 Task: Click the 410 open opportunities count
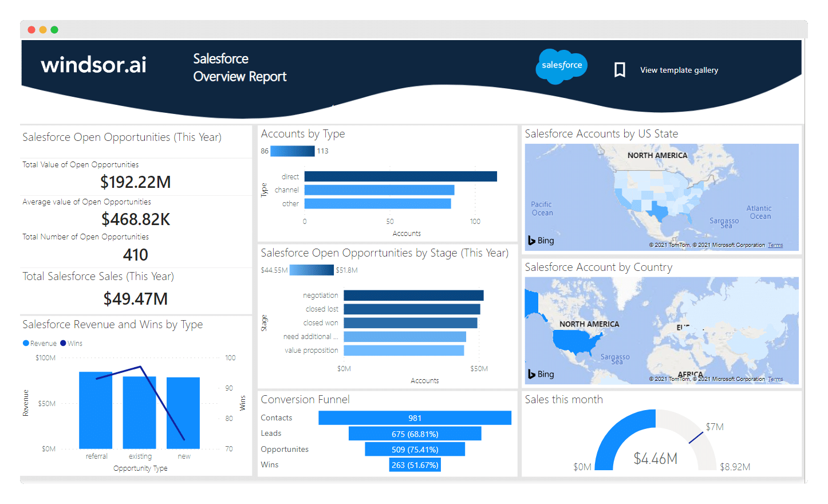pyautogui.click(x=136, y=255)
